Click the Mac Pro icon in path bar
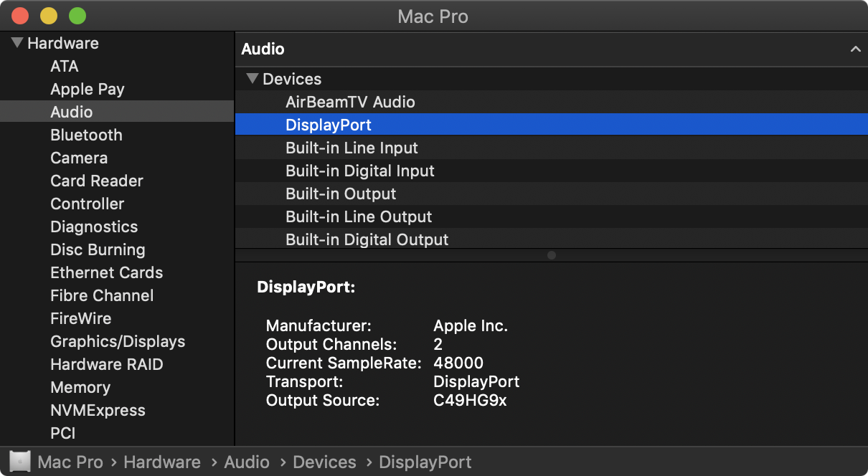Viewport: 868px width, 476px height. pos(20,462)
